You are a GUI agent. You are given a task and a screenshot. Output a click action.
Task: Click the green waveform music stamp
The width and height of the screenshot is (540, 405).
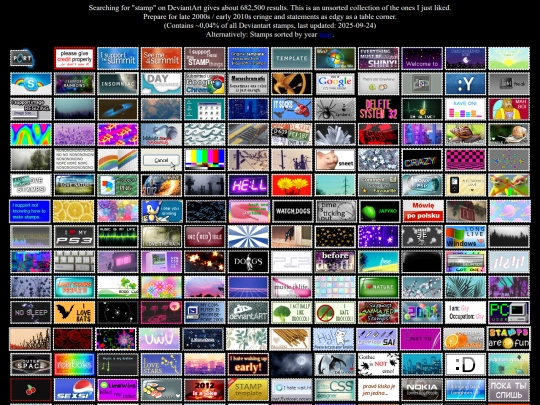(118, 237)
